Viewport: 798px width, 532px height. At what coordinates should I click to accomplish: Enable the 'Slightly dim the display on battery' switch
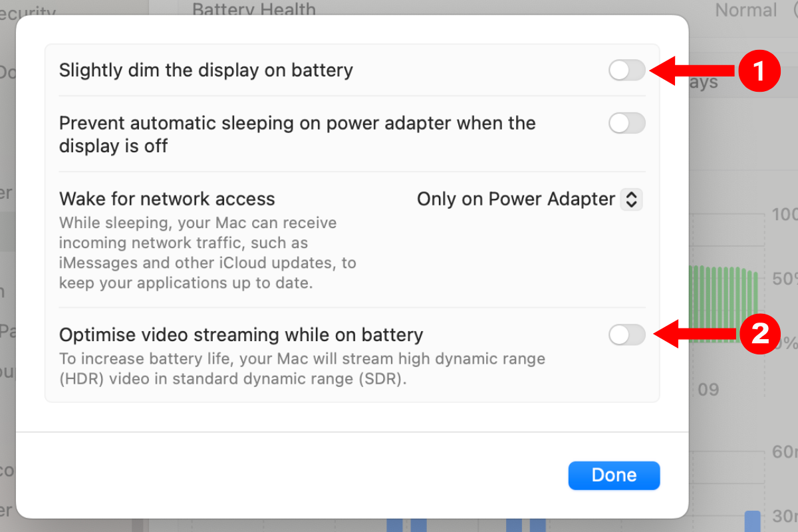[x=626, y=70]
